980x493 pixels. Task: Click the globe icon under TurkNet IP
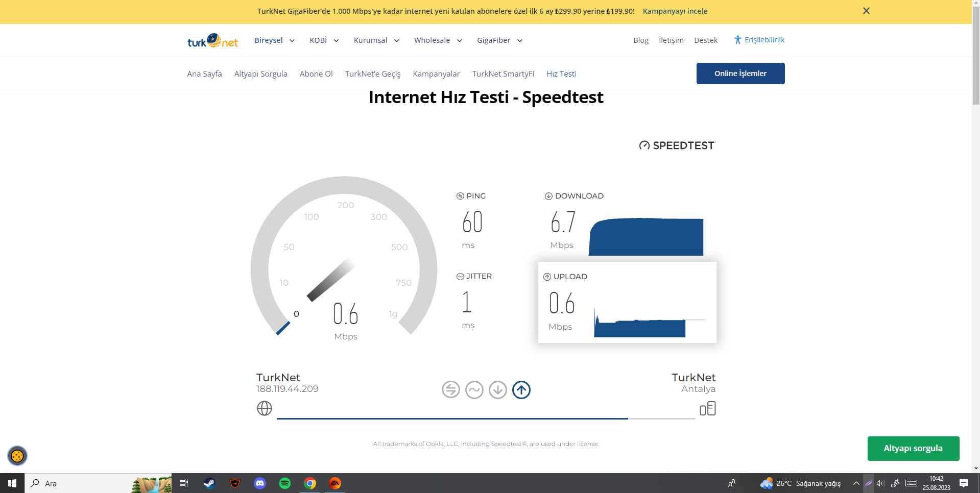tap(265, 408)
